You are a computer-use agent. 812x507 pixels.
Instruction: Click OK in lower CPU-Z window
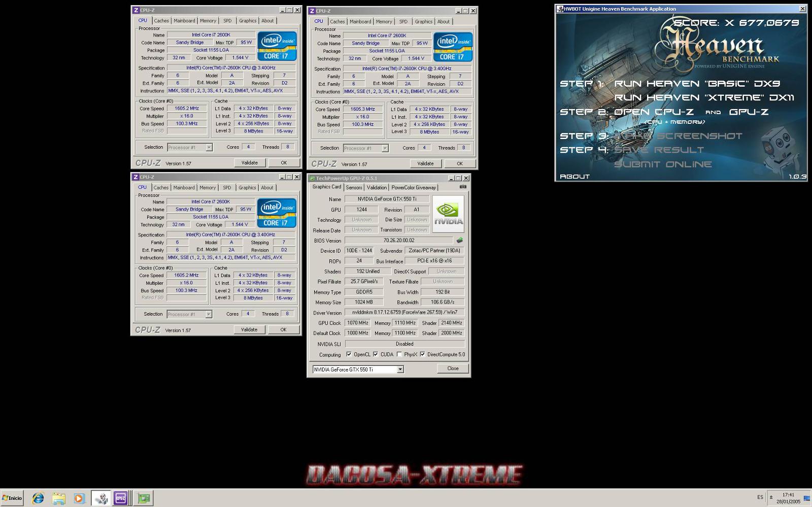coord(283,329)
